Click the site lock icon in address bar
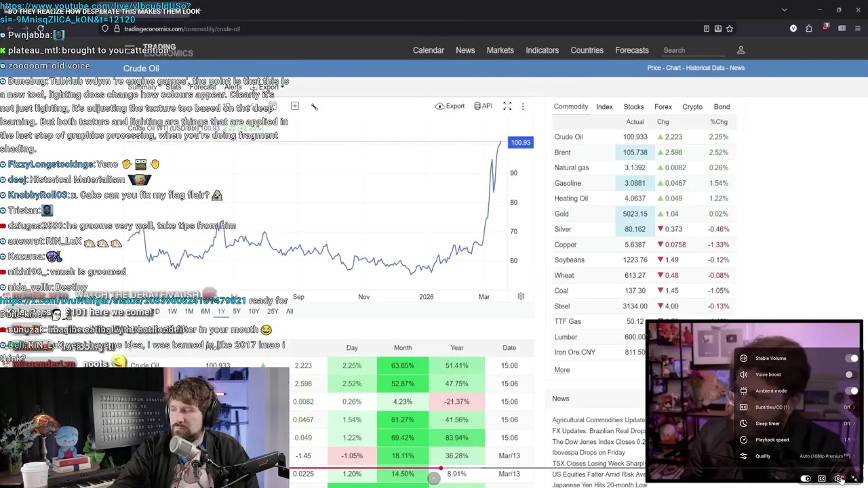This screenshot has height=488, width=868. 117,28
